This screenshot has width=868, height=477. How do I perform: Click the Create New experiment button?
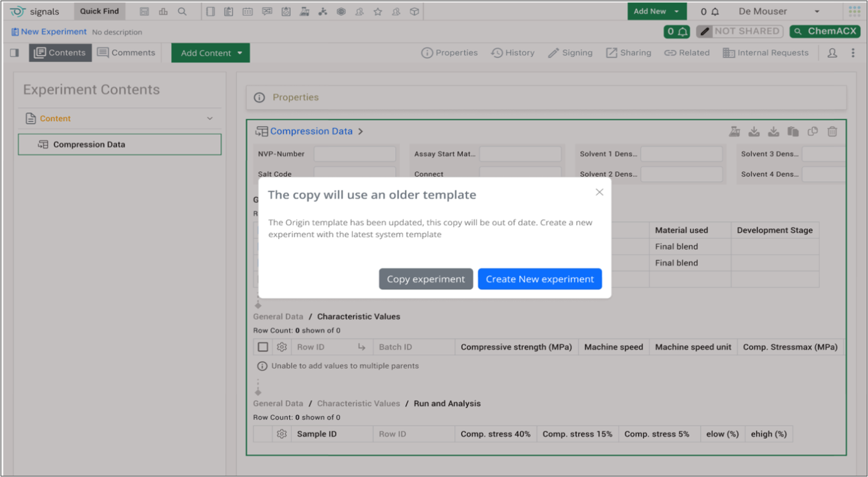pos(539,279)
